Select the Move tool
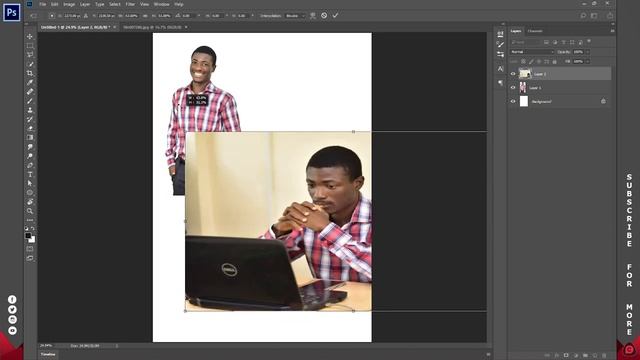This screenshot has height=360, width=640. 30,36
